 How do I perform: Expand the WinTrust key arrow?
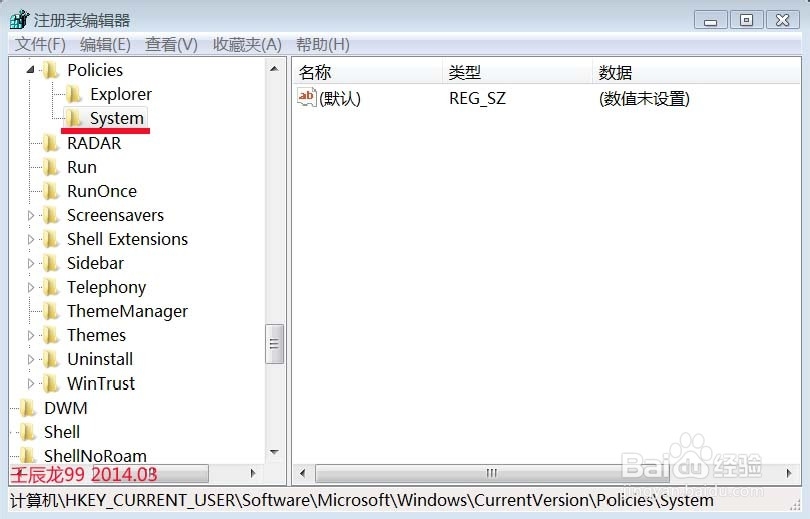[30, 383]
